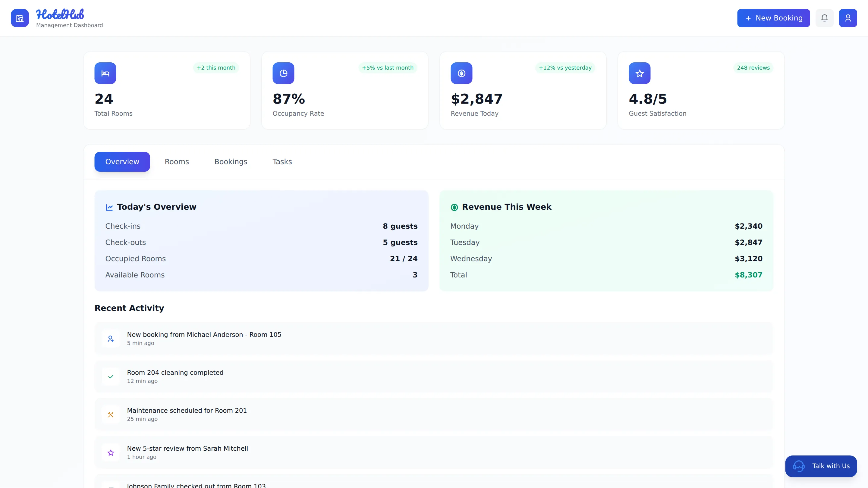Image resolution: width=868 pixels, height=488 pixels.
Task: Switch to the Bookings tab
Action: (x=231, y=162)
